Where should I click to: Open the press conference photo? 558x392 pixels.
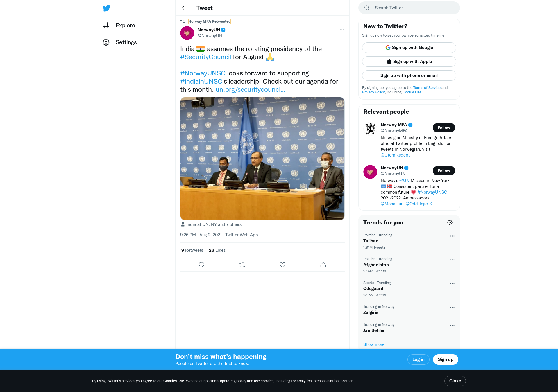pos(262,159)
